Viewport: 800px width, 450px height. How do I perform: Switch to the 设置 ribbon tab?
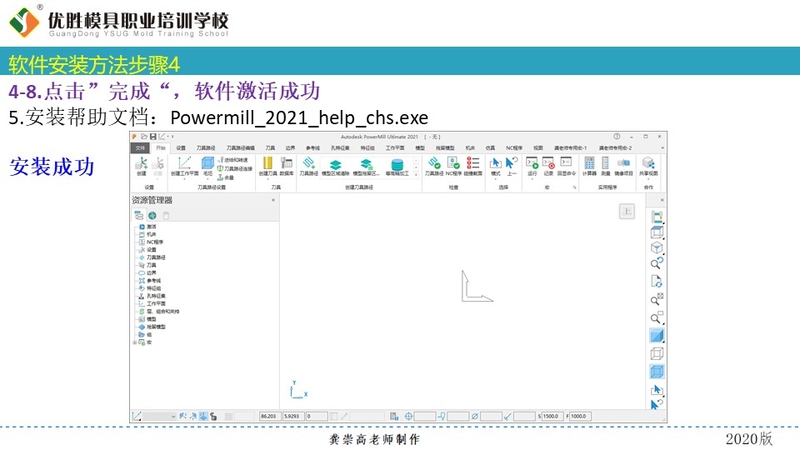[x=181, y=148]
